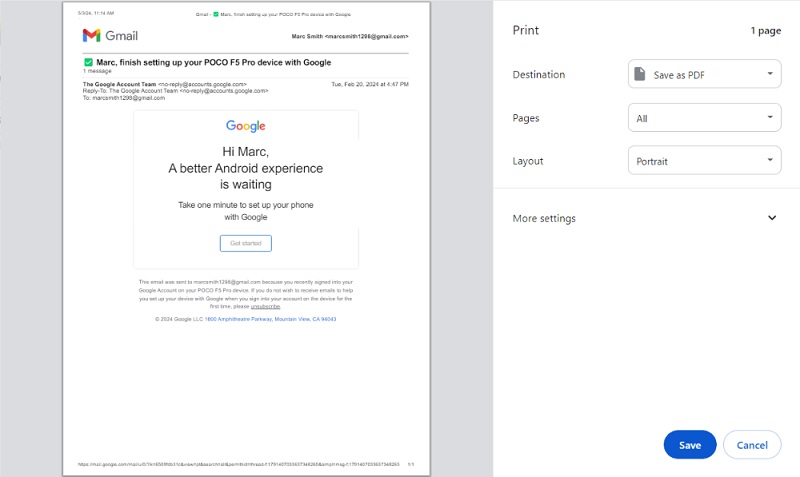Viewport: 800px width, 477px height.
Task: Click the 'To: marcsmith1298@gmail.com' recipient line
Action: tap(124, 98)
